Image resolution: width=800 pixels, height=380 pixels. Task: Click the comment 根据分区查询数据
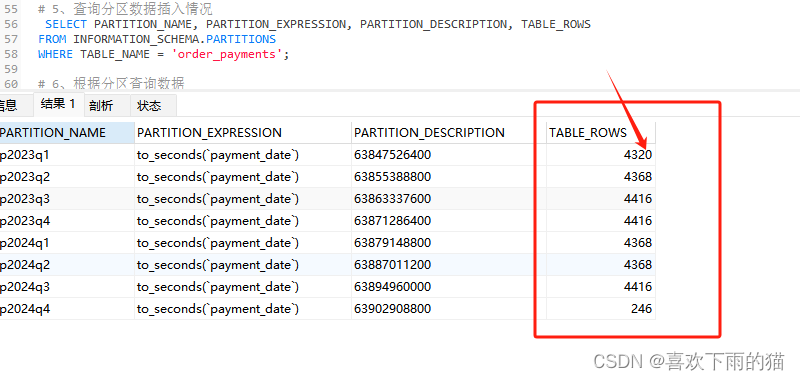pos(129,83)
